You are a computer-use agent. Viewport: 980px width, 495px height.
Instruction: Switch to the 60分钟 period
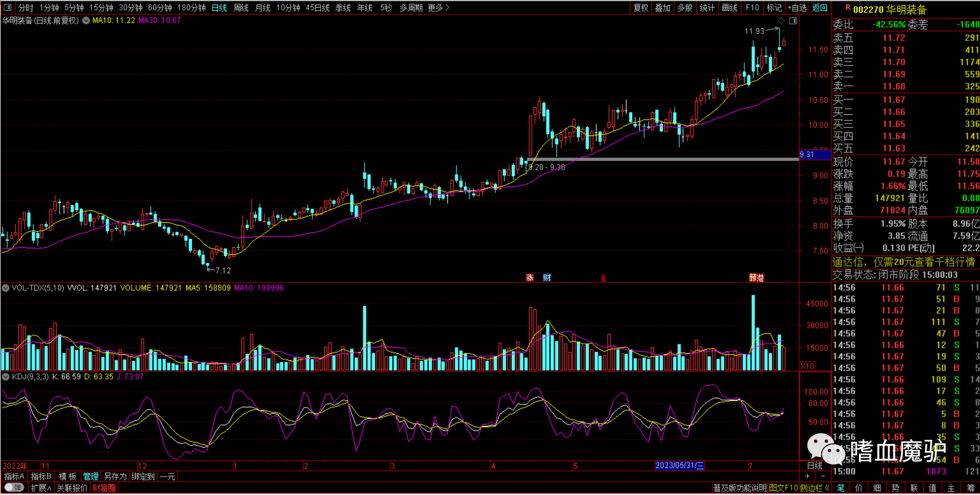pyautogui.click(x=160, y=8)
